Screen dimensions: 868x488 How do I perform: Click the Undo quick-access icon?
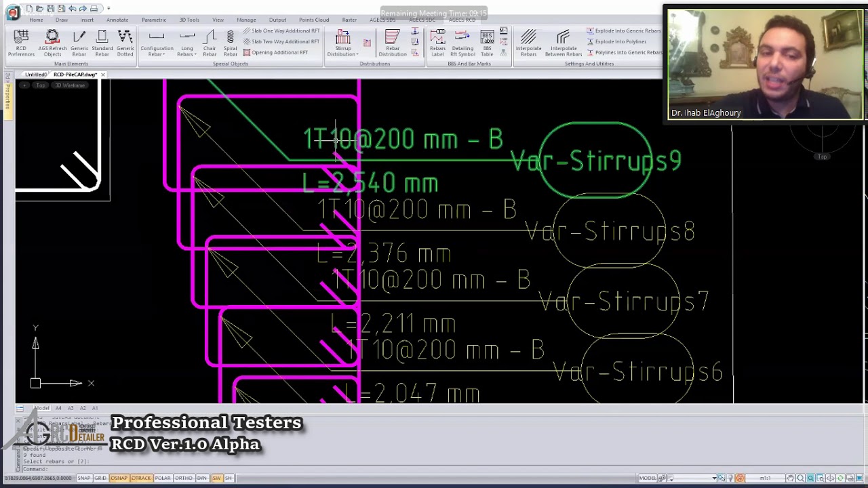point(72,9)
